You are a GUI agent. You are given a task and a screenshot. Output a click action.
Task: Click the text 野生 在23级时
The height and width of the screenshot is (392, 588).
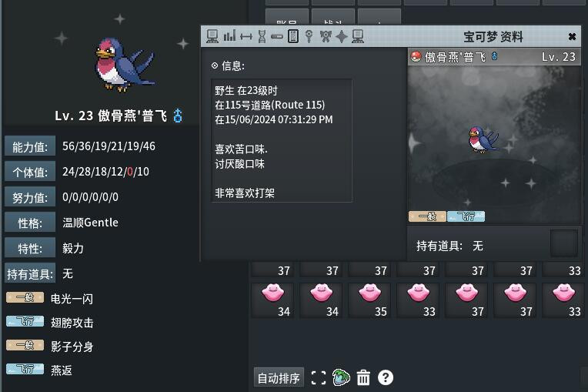(x=246, y=90)
